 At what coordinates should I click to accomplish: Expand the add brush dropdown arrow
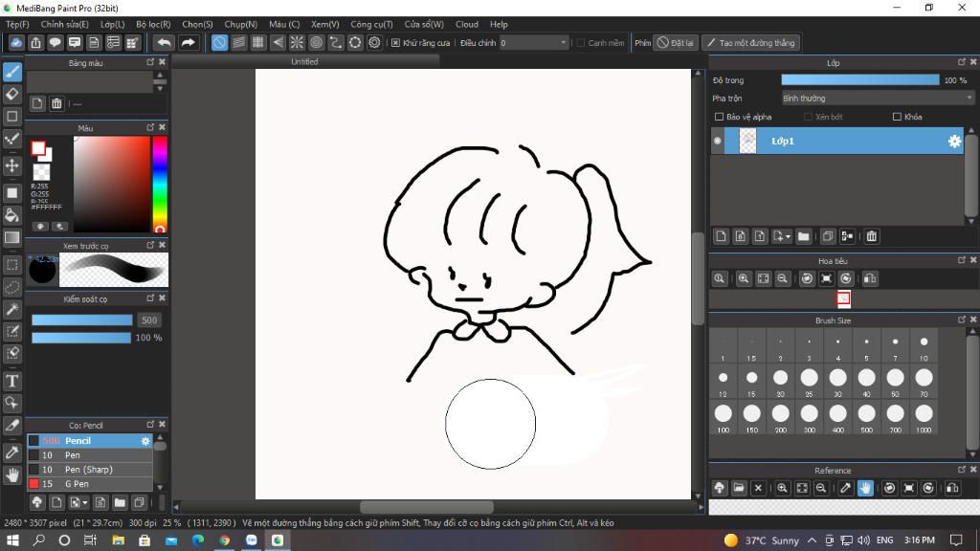85,502
